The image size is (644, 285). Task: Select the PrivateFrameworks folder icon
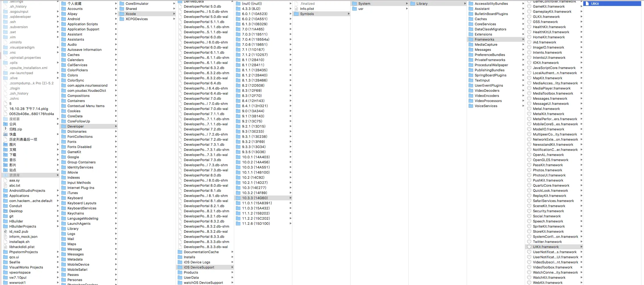471,60
